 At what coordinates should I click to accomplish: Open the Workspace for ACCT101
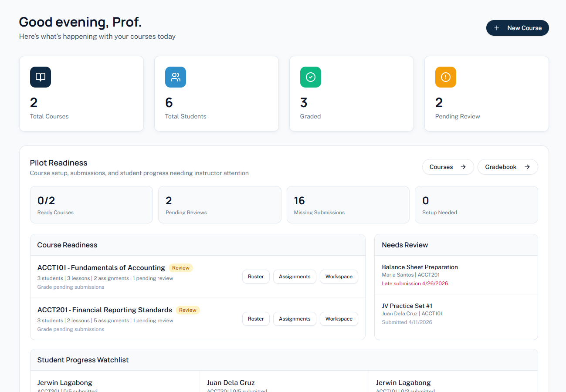339,277
